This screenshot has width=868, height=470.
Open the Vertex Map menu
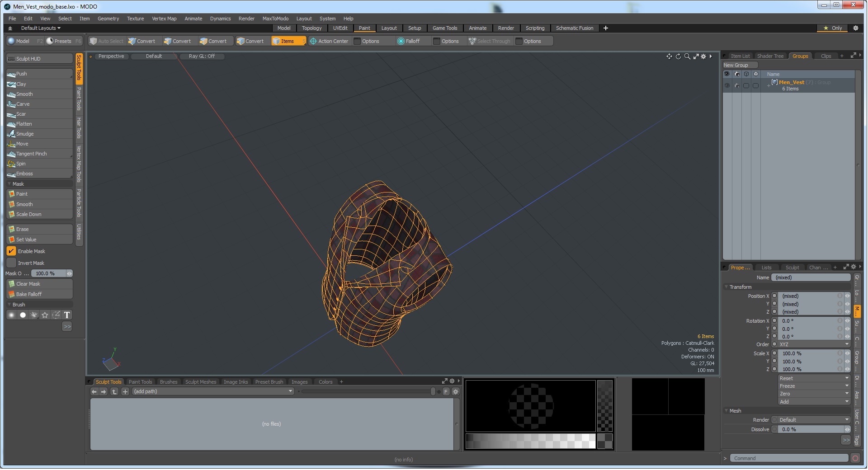click(x=164, y=19)
